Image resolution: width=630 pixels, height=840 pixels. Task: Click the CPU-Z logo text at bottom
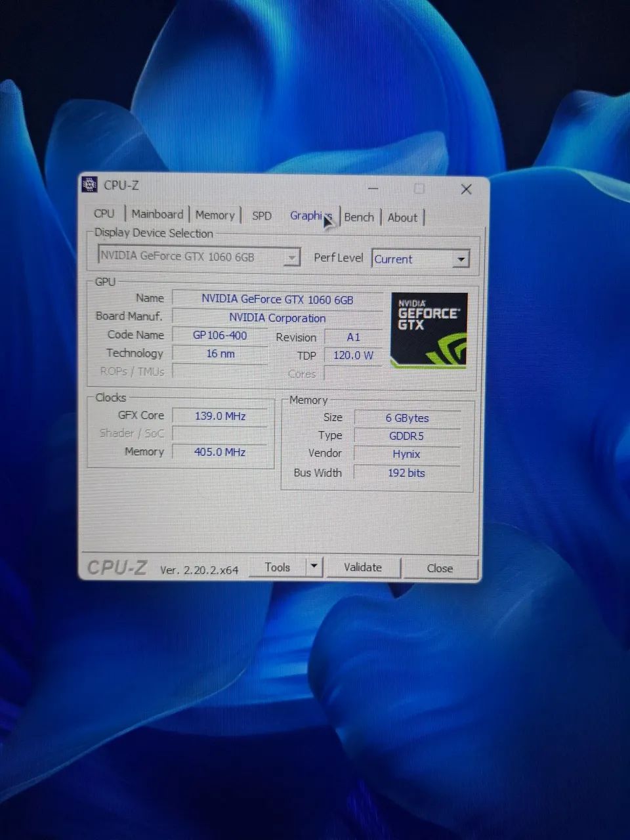117,567
